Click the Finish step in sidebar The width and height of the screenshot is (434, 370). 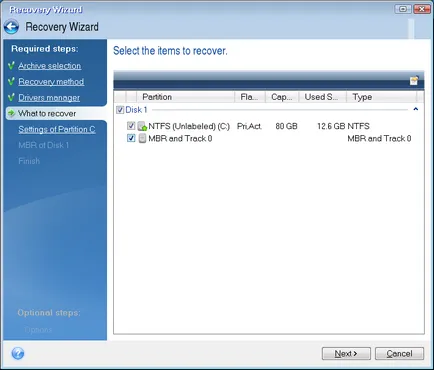[x=29, y=161]
